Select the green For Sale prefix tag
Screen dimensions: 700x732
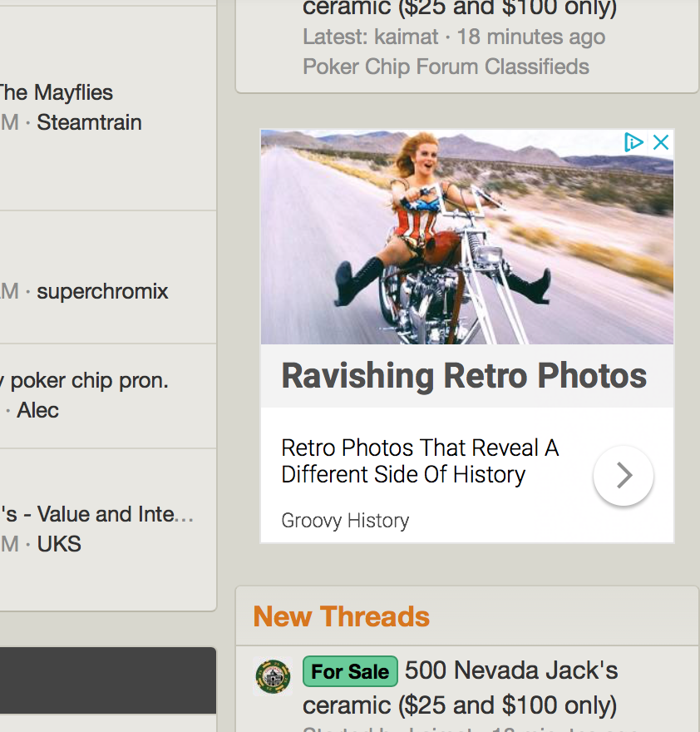tap(350, 671)
